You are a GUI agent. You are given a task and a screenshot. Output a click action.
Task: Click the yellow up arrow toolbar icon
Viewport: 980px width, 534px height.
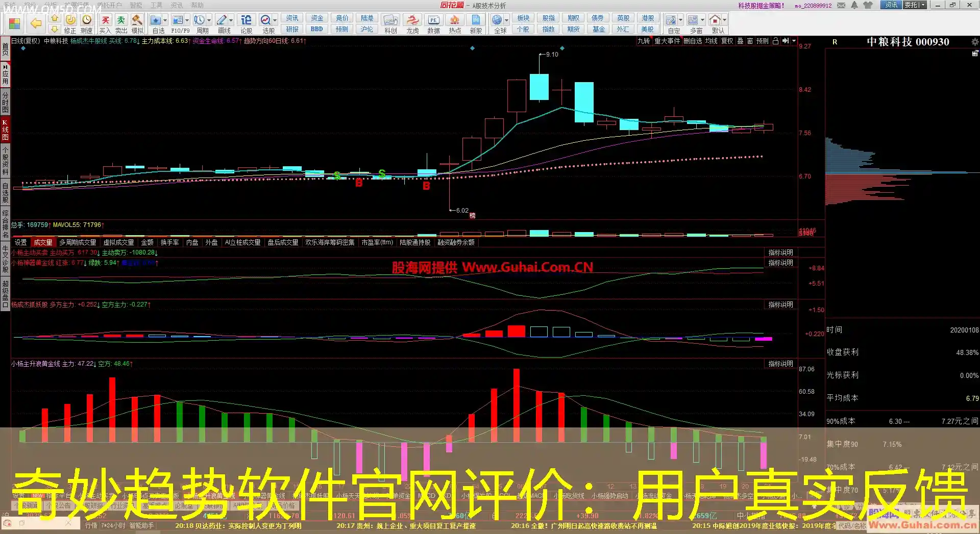55,18
